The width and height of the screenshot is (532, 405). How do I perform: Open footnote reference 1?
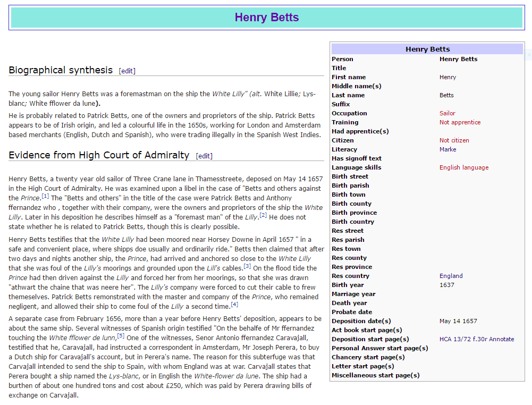click(46, 197)
